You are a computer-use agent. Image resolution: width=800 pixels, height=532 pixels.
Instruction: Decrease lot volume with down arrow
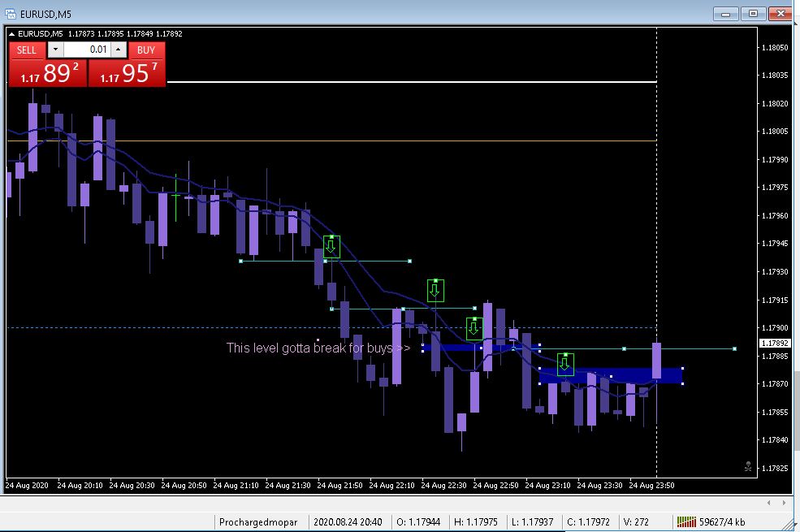coord(55,50)
